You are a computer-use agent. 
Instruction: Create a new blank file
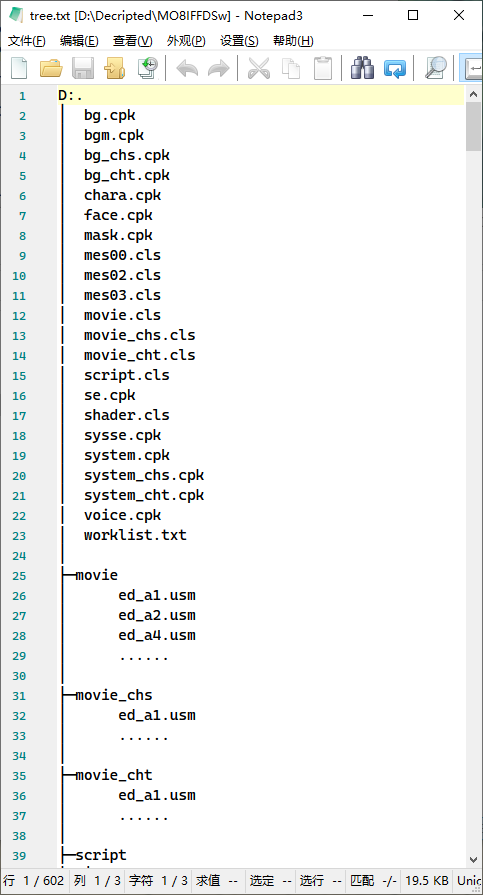click(x=19, y=68)
